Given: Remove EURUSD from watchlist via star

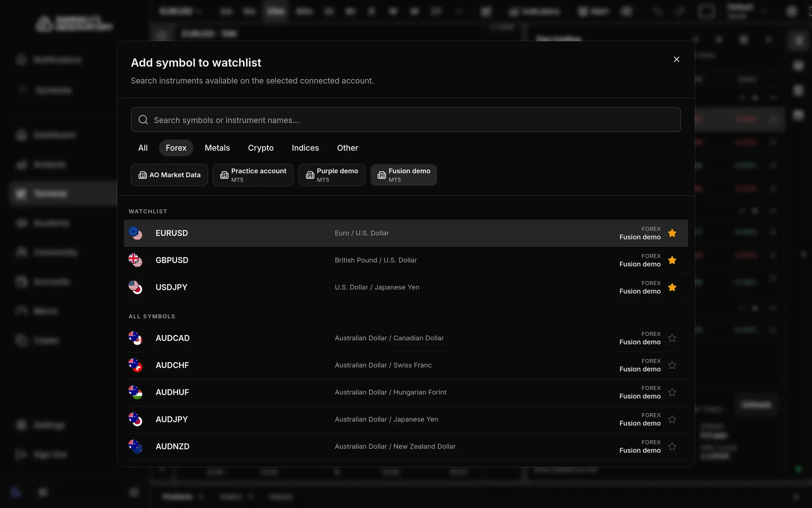Looking at the screenshot, I should point(672,233).
